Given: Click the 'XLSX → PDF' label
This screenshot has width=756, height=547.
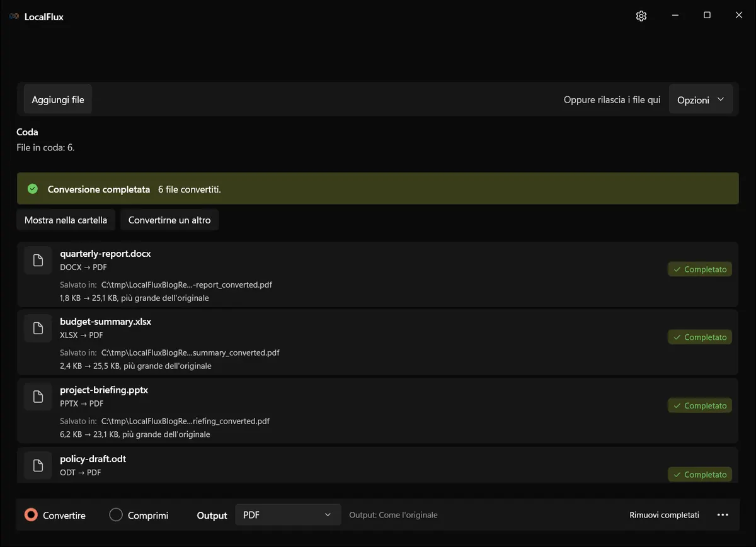Looking at the screenshot, I should click(x=81, y=336).
